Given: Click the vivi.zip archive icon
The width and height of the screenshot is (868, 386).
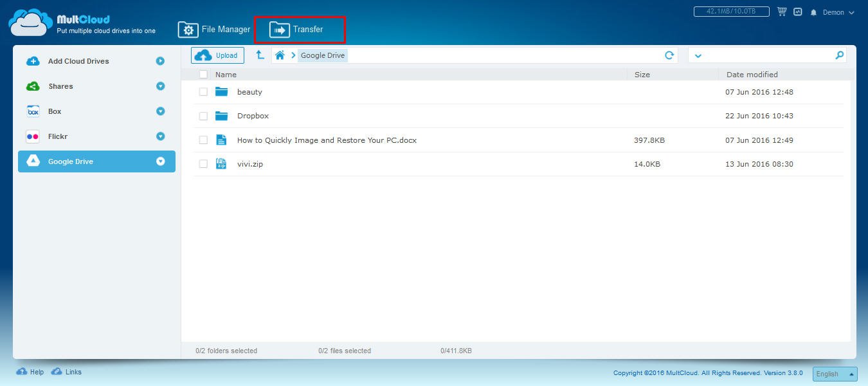Looking at the screenshot, I should pyautogui.click(x=221, y=163).
